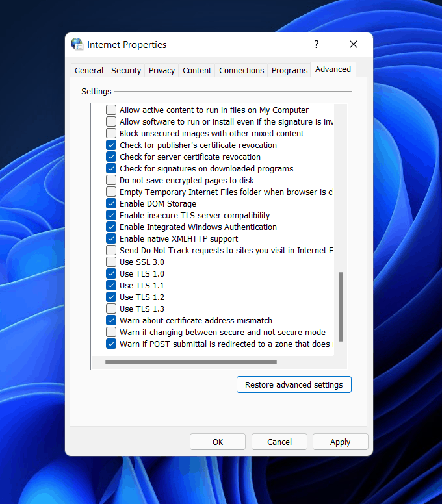The width and height of the screenshot is (442, 504).
Task: Toggle Enable Integrated Windows Authentication
Action: click(x=111, y=227)
